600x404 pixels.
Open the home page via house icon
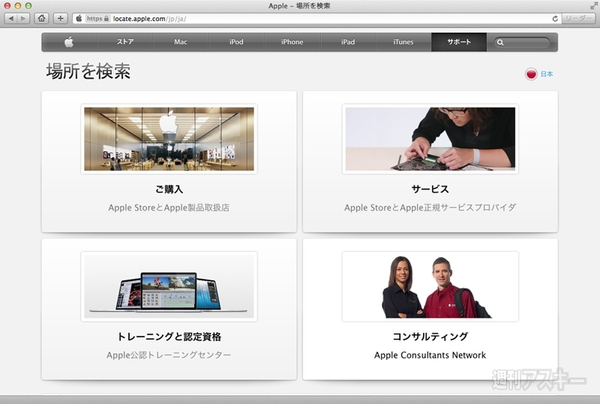(41, 18)
